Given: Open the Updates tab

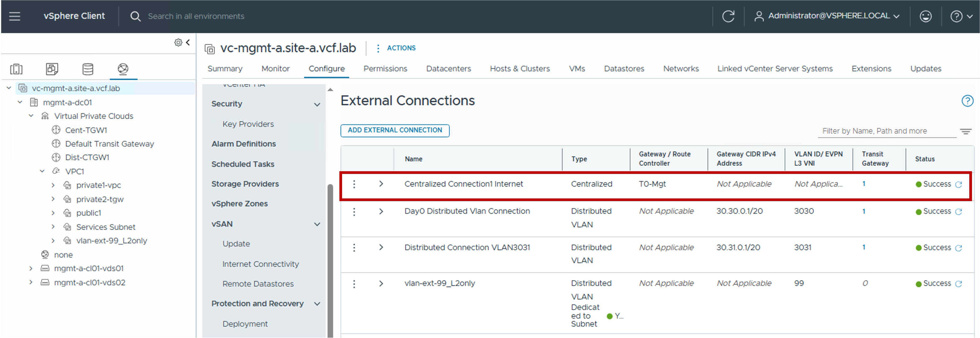Looking at the screenshot, I should [x=926, y=69].
